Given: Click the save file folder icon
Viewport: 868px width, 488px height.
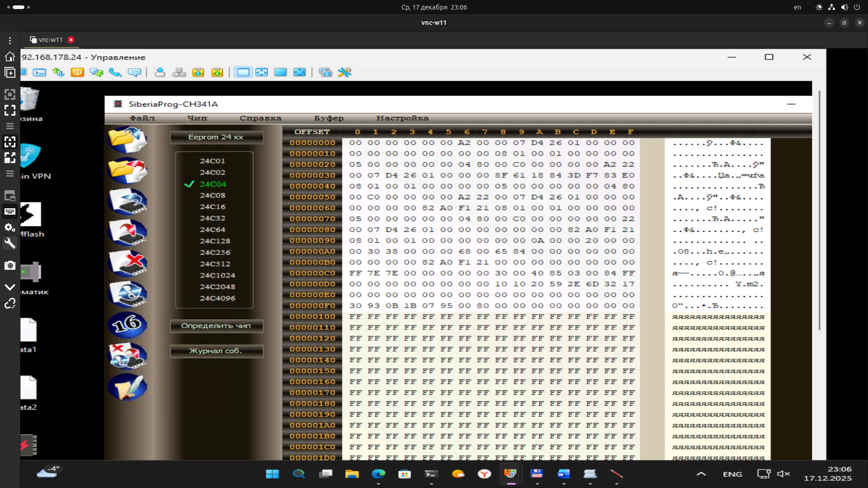Looking at the screenshot, I should tap(127, 170).
